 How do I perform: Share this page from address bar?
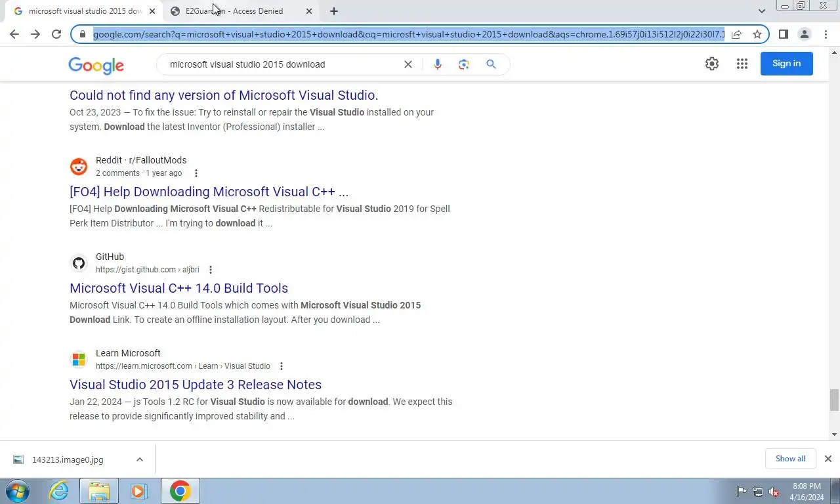click(736, 34)
